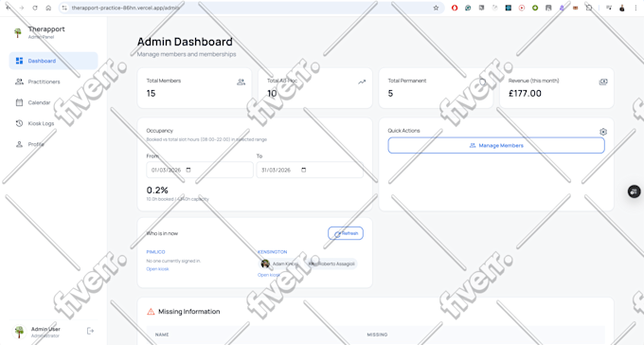Screen dimensions: 644x345
Task: Open the extensions puzzle icon
Action: pos(589,8)
